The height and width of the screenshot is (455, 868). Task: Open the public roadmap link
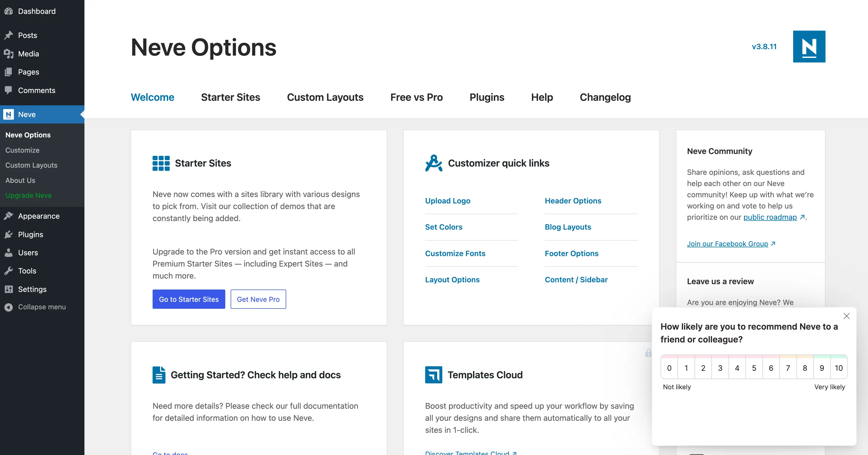(x=770, y=217)
